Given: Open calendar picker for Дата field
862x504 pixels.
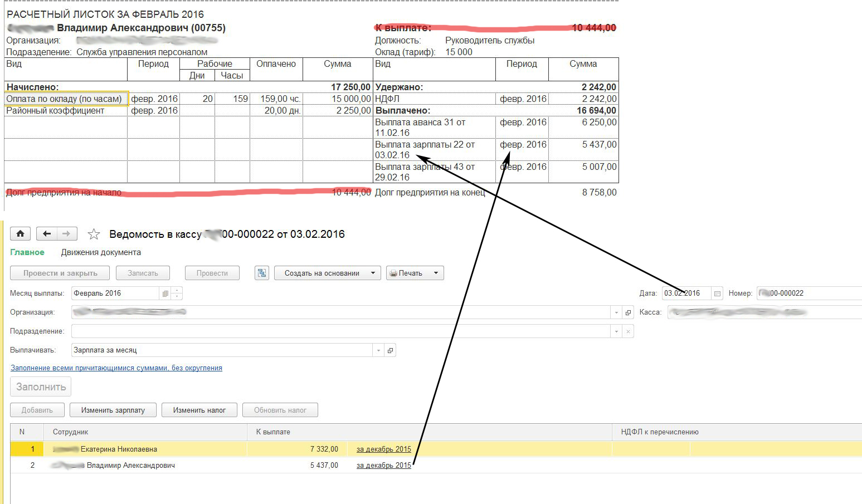Looking at the screenshot, I should (717, 293).
